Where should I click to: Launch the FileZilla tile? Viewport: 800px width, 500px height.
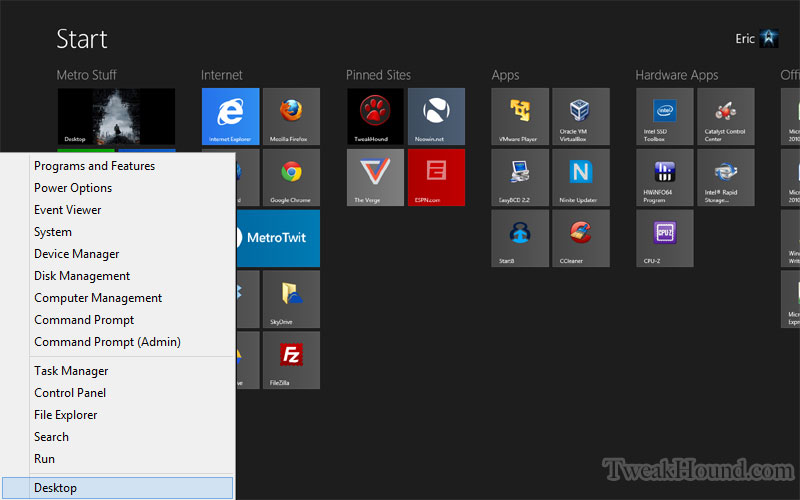click(x=291, y=360)
